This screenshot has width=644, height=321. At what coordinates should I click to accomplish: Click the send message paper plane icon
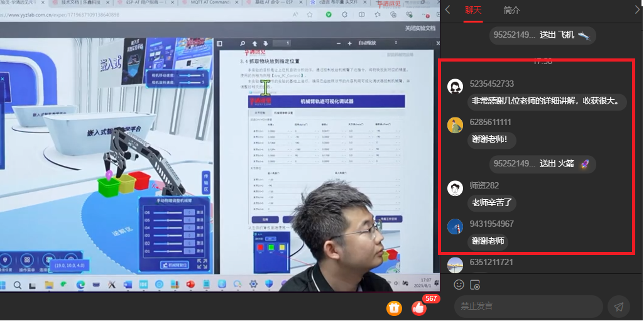(x=619, y=307)
